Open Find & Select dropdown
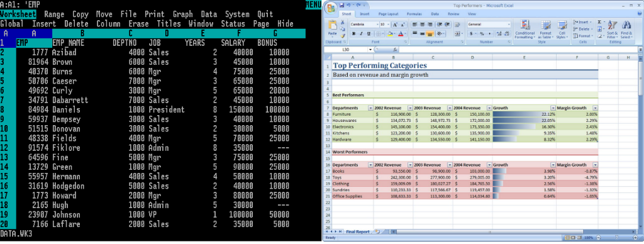The image size is (644, 244). pos(626,30)
